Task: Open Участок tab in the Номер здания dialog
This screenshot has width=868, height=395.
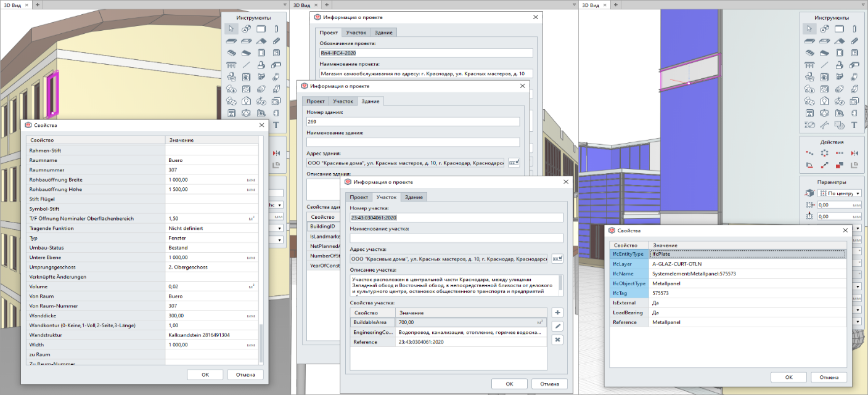Action: coord(343,101)
